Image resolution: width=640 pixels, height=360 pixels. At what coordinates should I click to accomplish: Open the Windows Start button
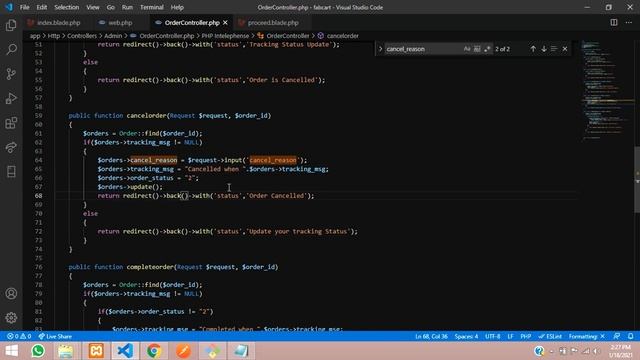click(x=11, y=351)
